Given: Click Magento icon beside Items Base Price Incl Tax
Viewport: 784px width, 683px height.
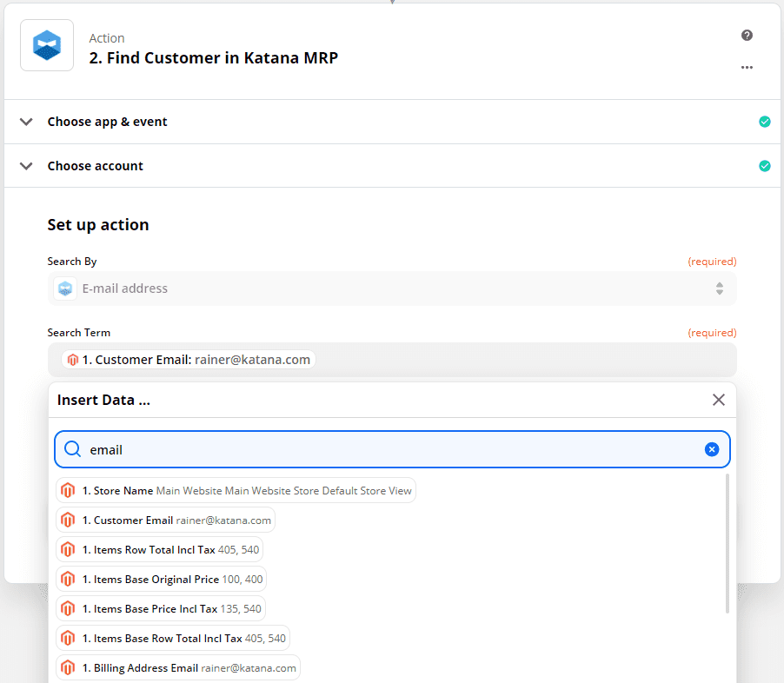Looking at the screenshot, I should [68, 608].
